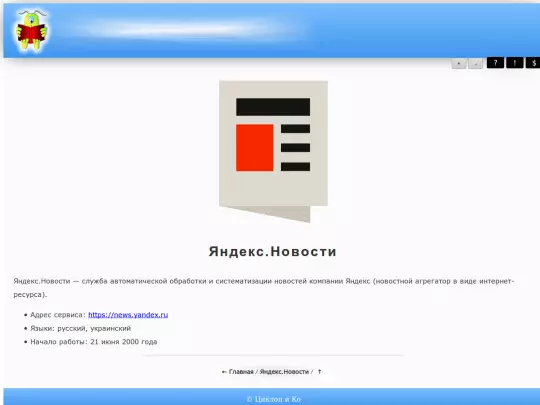Open the https://news.yandex.ru link
The width and height of the screenshot is (540, 405).
coord(128,315)
